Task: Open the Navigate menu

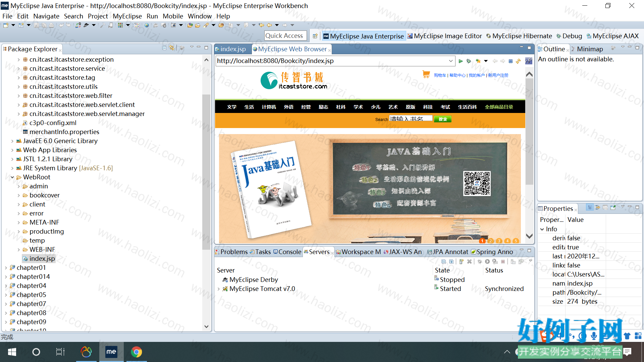Action: [46, 16]
